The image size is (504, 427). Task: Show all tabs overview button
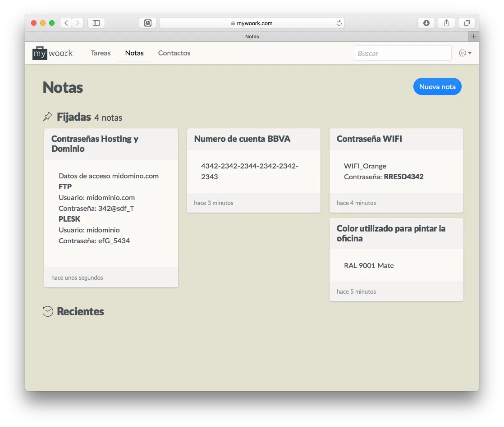(x=467, y=23)
